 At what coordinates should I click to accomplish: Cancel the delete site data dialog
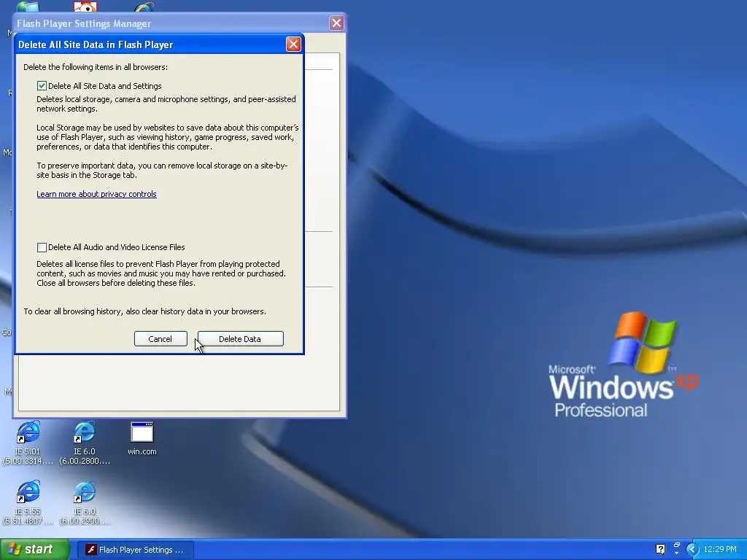click(160, 338)
